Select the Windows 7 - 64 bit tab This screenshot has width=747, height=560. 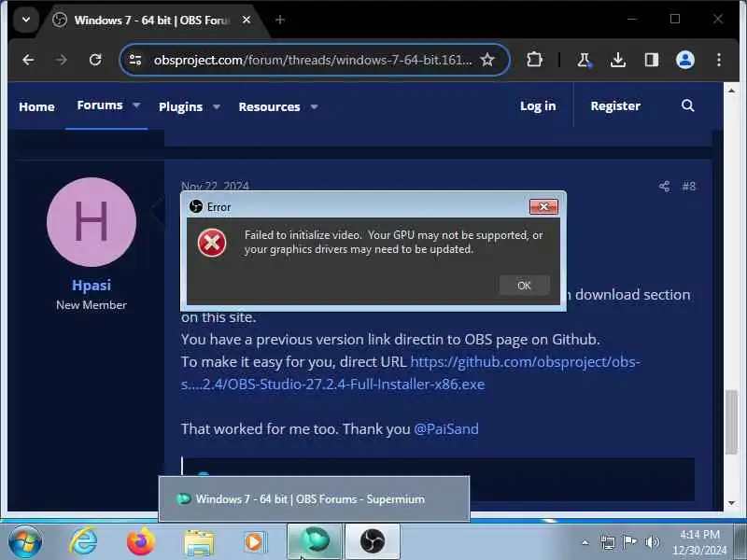pyautogui.click(x=152, y=21)
